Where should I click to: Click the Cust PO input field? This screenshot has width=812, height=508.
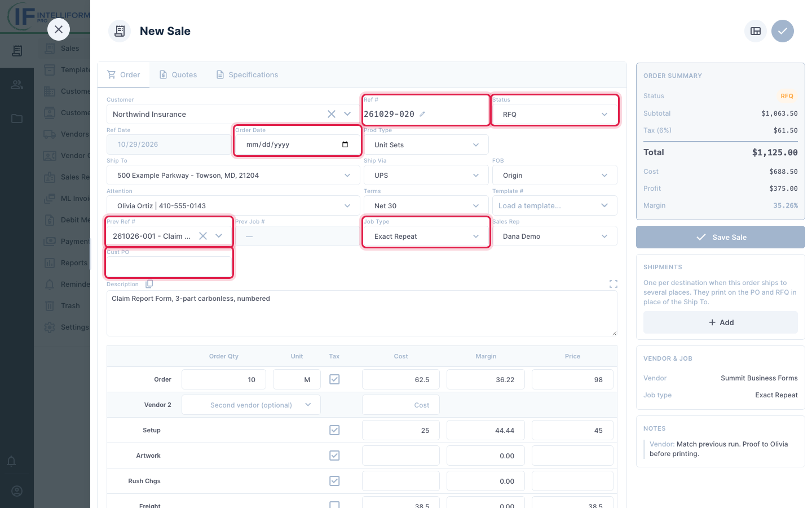point(169,266)
